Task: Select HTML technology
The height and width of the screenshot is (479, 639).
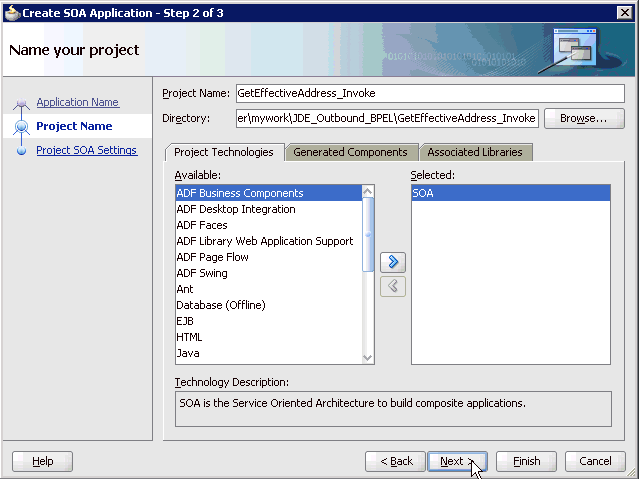Action: point(269,337)
